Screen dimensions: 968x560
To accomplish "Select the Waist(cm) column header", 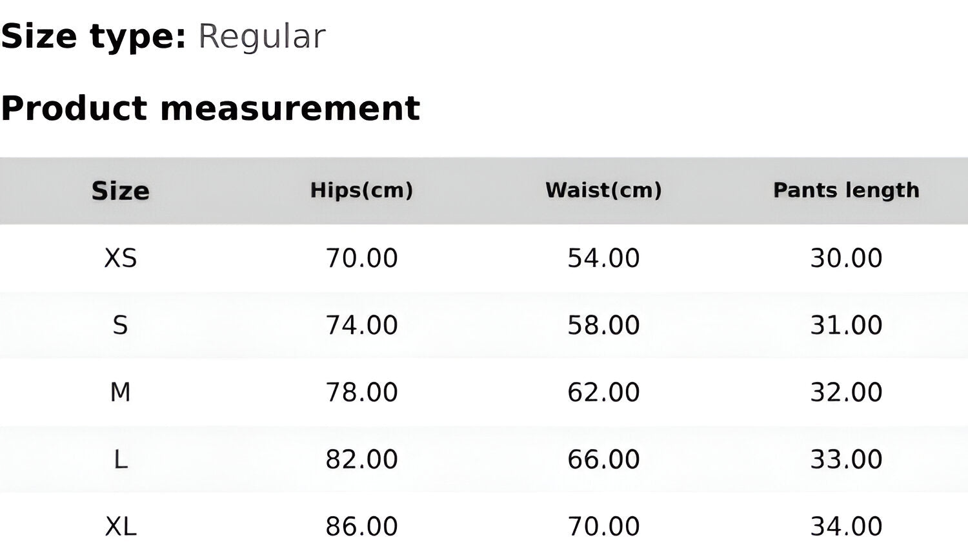I will click(x=603, y=190).
